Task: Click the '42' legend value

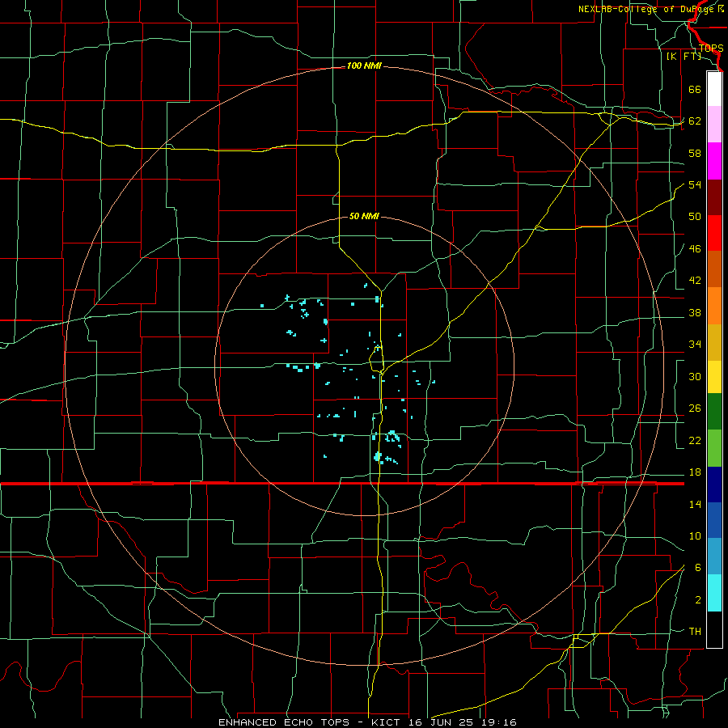Action: pos(695,281)
